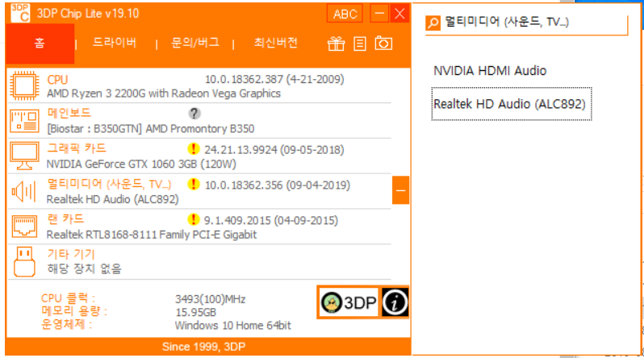The width and height of the screenshot is (644, 358).
Task: Click the Since 1999, 3DP footer
Action: tap(203, 347)
